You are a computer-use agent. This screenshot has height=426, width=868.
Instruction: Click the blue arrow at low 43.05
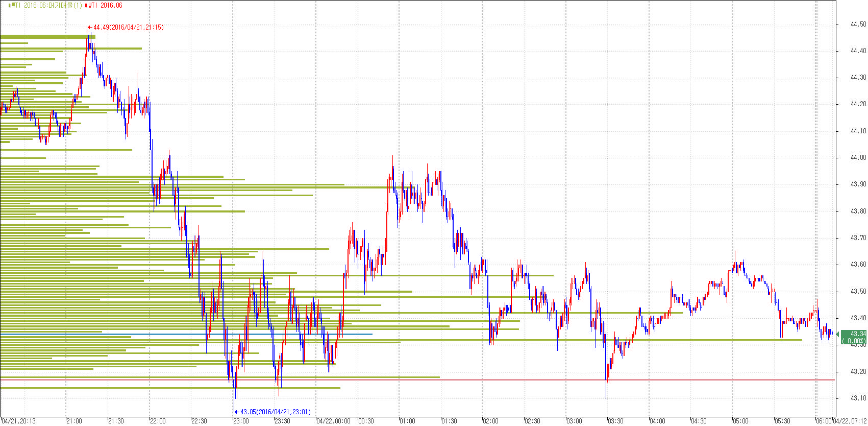[x=236, y=412]
